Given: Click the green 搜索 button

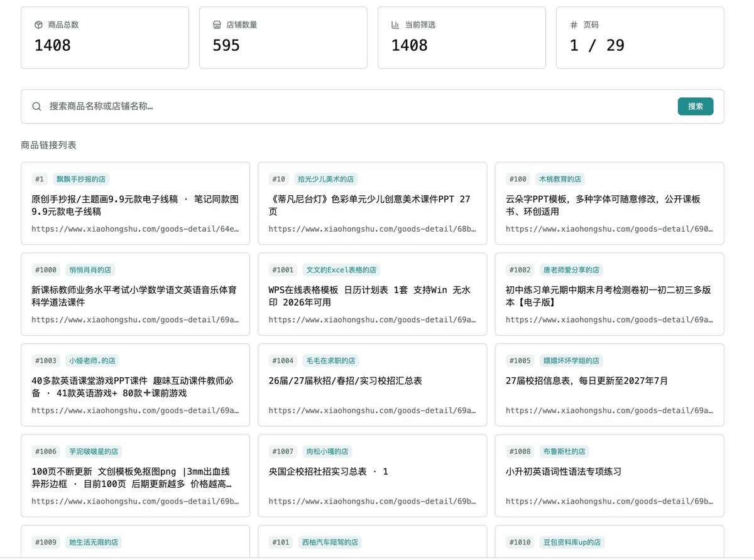Looking at the screenshot, I should [696, 107].
